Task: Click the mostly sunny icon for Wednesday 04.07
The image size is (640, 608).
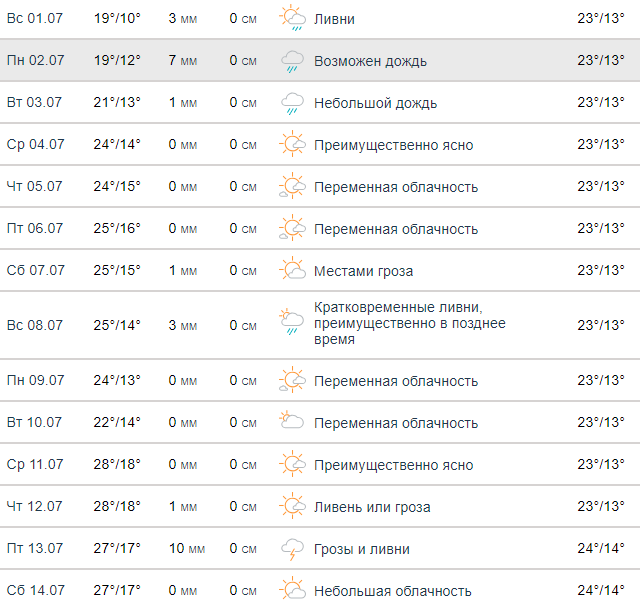Action: pos(292,145)
